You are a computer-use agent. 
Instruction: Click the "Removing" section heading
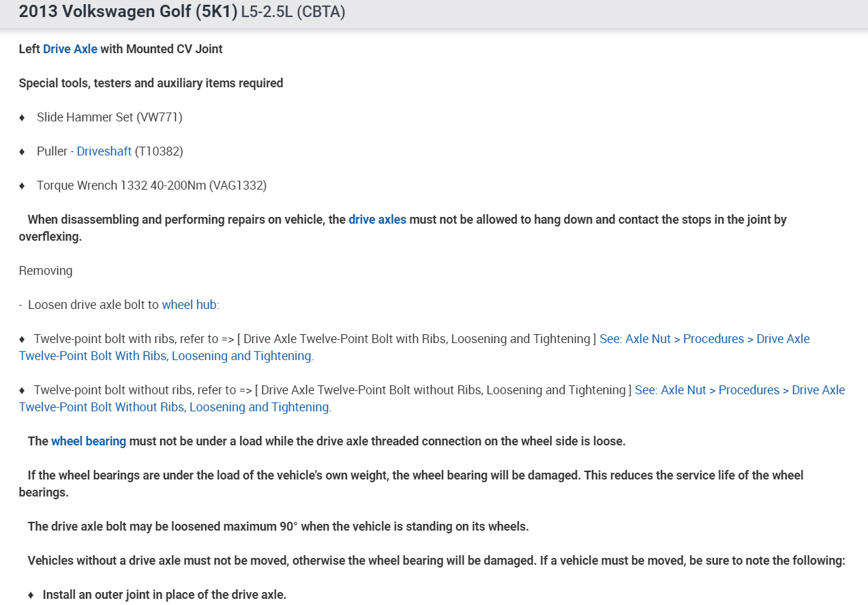coord(46,271)
